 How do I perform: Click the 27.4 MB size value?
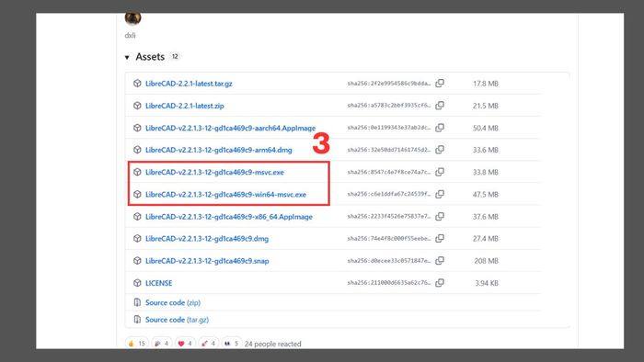[486, 239]
